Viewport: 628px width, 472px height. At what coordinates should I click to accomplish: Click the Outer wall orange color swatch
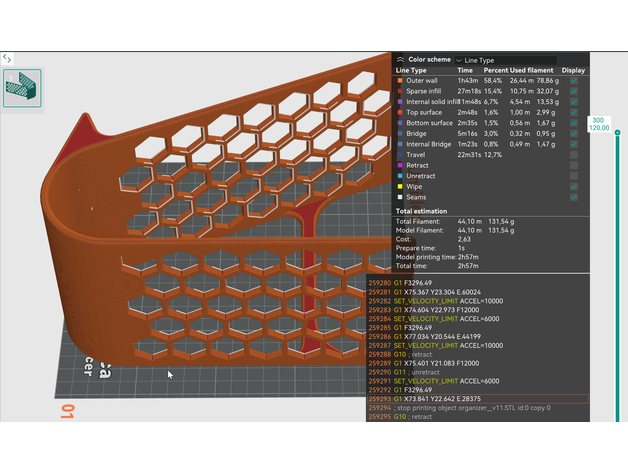click(x=399, y=81)
